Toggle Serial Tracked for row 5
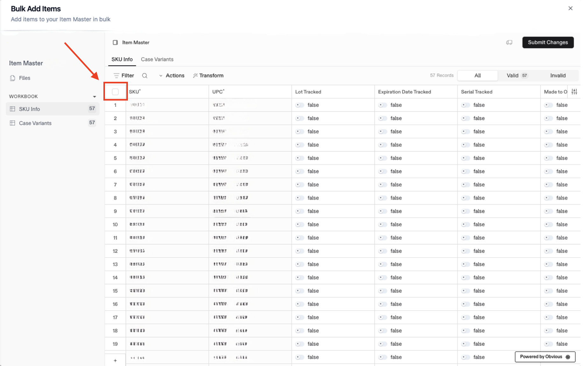588x366 pixels. coord(465,158)
